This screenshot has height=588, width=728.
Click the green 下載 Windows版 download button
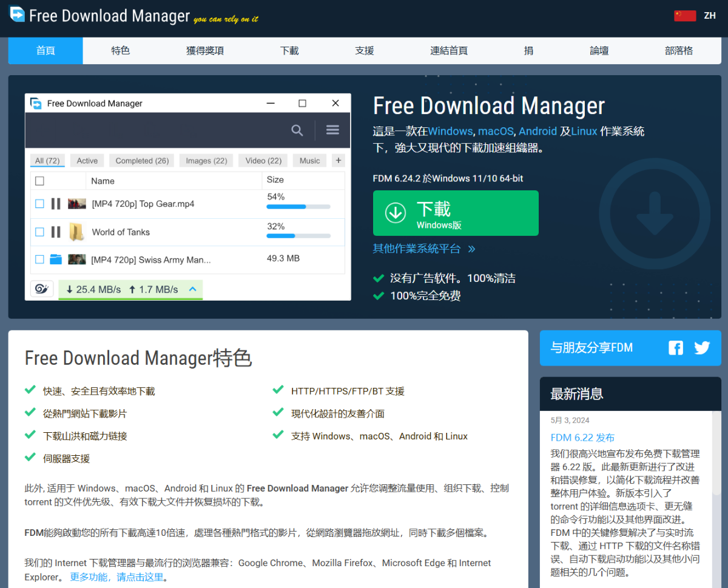coord(456,213)
